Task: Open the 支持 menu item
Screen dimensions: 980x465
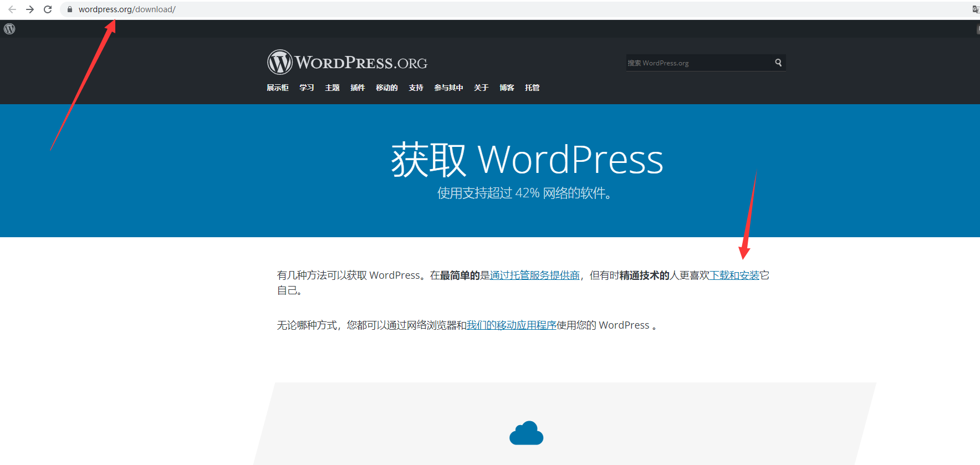Action: pos(416,88)
